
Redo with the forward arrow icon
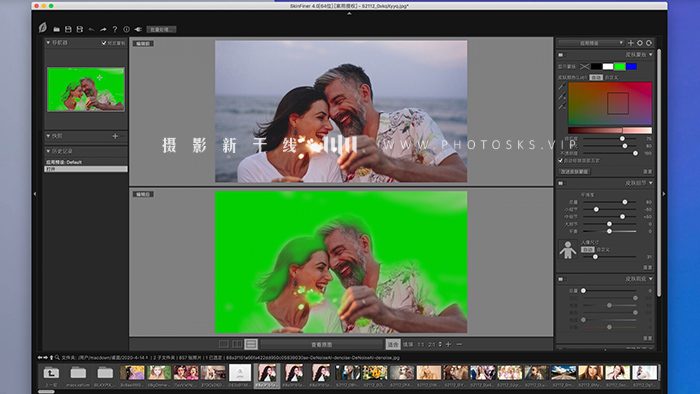point(103,29)
